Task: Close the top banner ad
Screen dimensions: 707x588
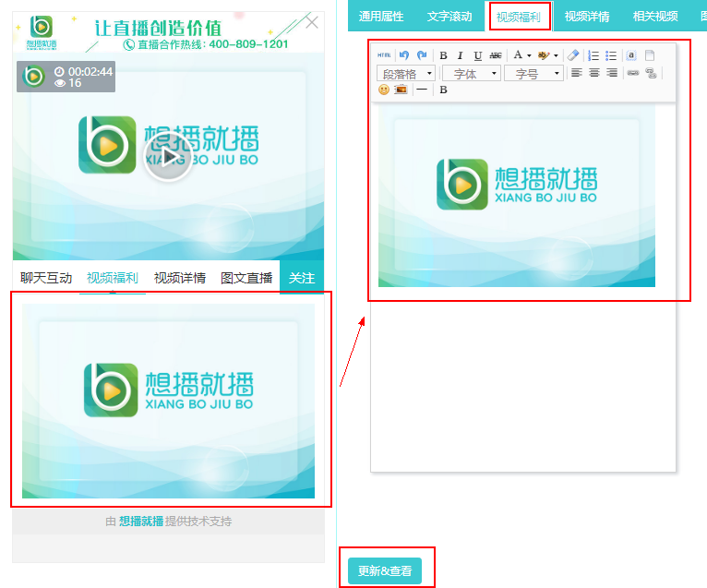Action: click(312, 21)
